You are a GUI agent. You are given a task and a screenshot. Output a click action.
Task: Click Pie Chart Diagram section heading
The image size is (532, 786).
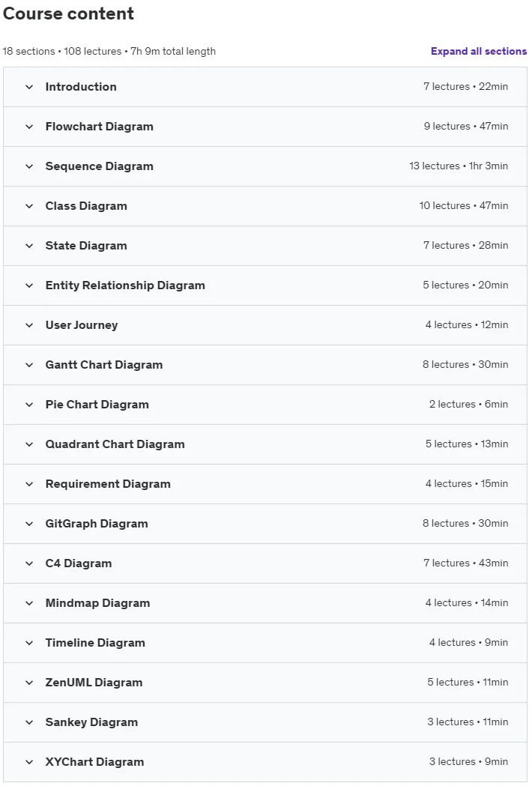97,405
